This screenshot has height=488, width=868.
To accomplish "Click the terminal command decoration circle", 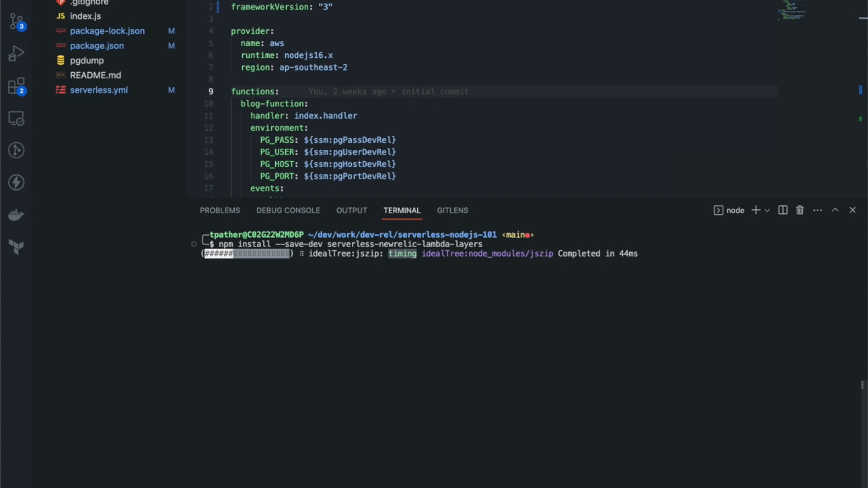I will point(194,244).
